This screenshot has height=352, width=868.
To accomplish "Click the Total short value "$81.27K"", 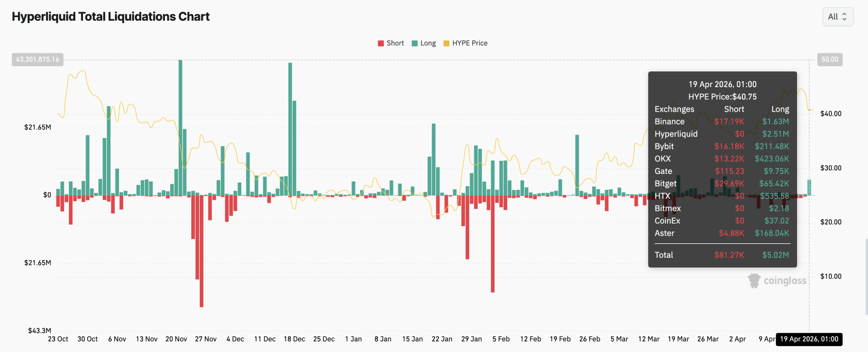I will tap(729, 255).
